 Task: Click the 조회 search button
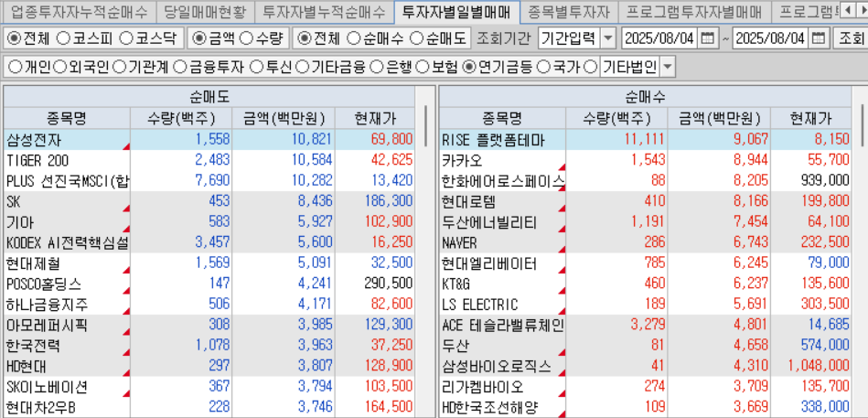point(852,38)
